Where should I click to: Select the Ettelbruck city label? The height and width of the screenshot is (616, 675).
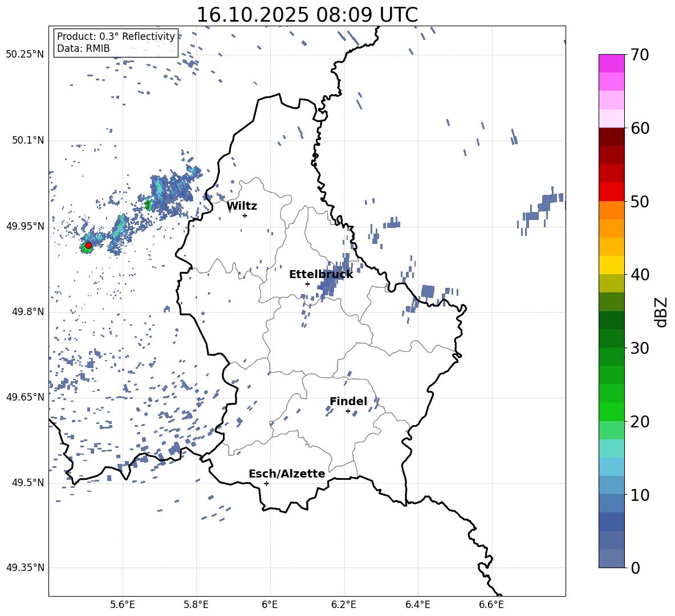pos(321,275)
